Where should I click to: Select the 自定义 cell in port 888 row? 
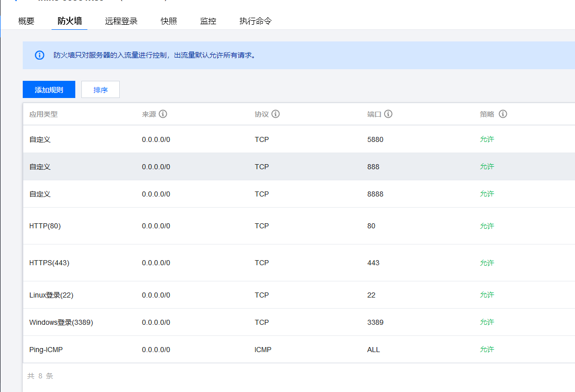tap(39, 167)
